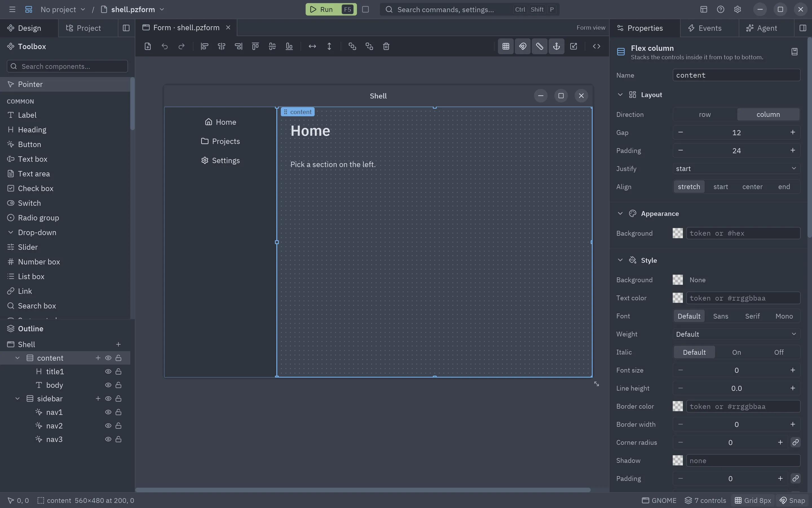812x508 pixels.
Task: Open code view with the brackets icon
Action: pyautogui.click(x=596, y=46)
